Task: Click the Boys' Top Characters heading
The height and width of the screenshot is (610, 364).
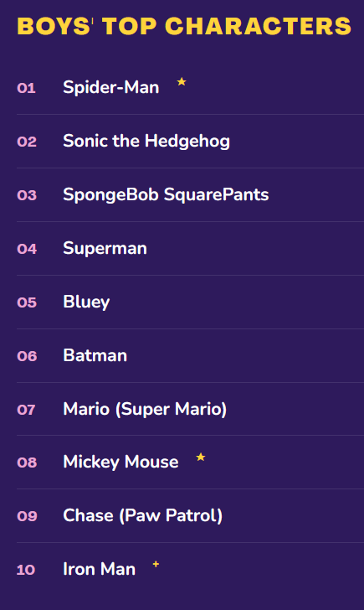Action: coord(184,26)
